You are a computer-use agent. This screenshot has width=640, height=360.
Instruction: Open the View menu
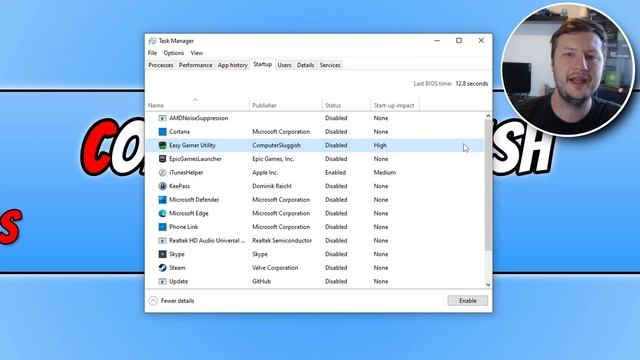(x=197, y=53)
